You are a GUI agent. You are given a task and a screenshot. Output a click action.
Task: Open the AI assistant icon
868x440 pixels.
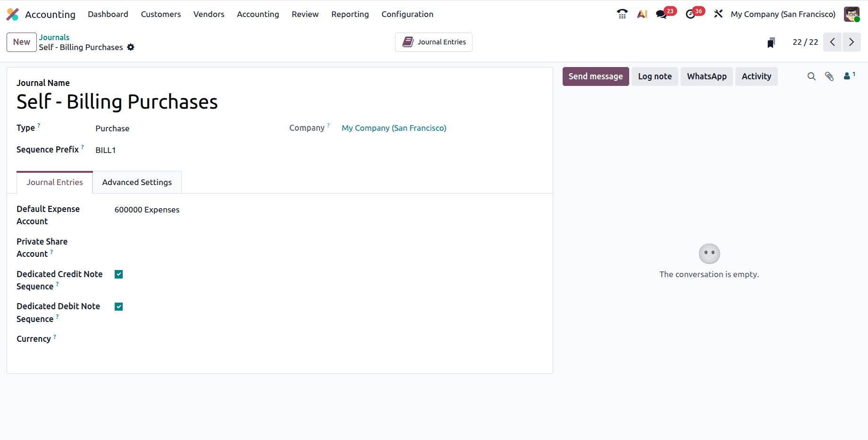coord(642,14)
